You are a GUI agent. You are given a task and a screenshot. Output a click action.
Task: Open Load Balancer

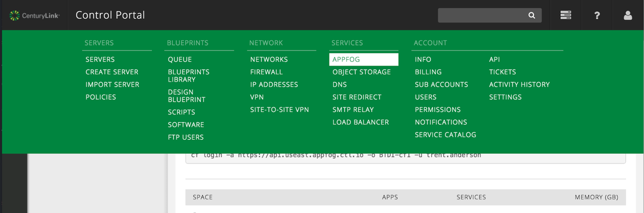(x=361, y=122)
